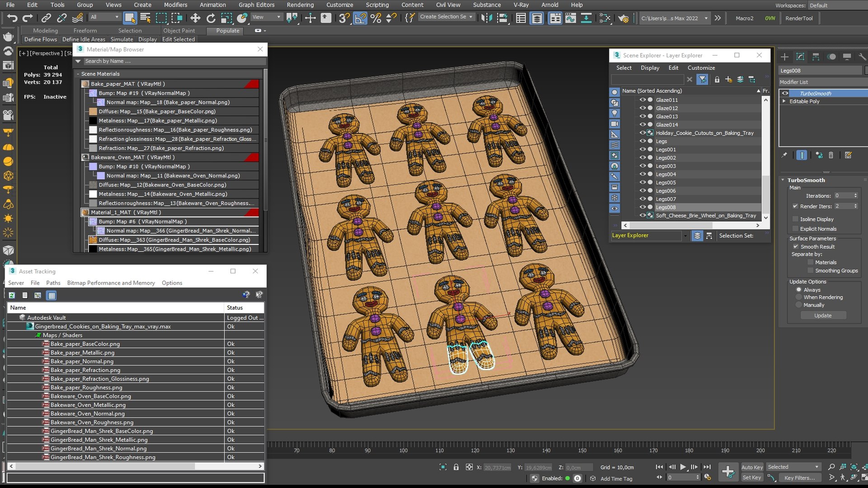Toggle the Render Iters checkbox
The width and height of the screenshot is (868, 488).
pyautogui.click(x=795, y=206)
